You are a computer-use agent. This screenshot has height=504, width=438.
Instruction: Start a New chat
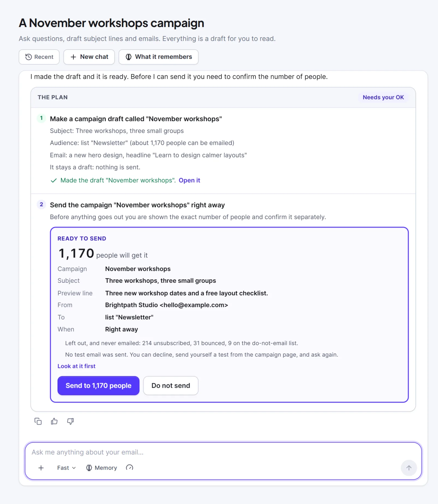tap(89, 57)
